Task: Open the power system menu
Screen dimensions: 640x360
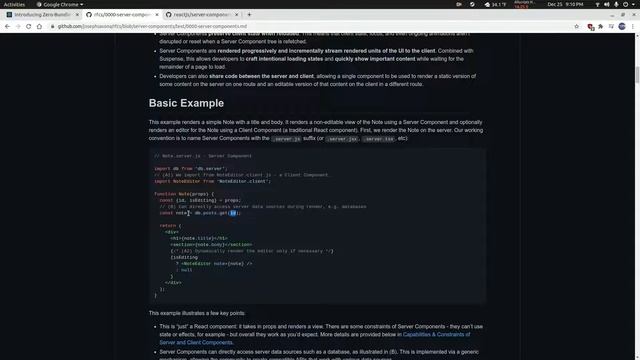Action: [625, 4]
